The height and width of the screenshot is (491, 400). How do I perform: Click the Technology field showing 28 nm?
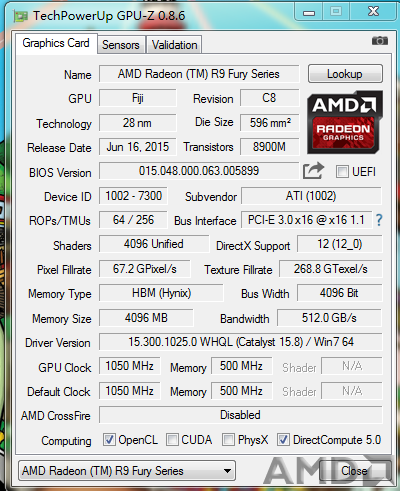(x=138, y=123)
